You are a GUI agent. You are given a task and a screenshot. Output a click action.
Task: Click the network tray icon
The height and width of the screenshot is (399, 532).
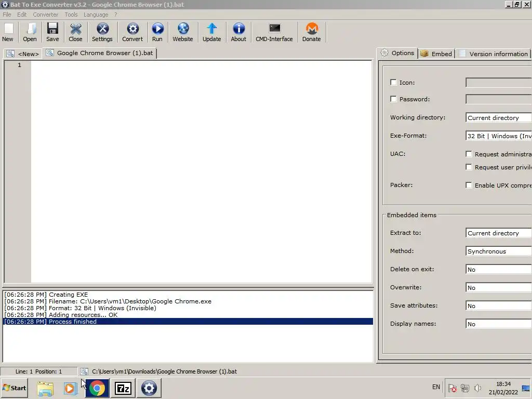(465, 388)
